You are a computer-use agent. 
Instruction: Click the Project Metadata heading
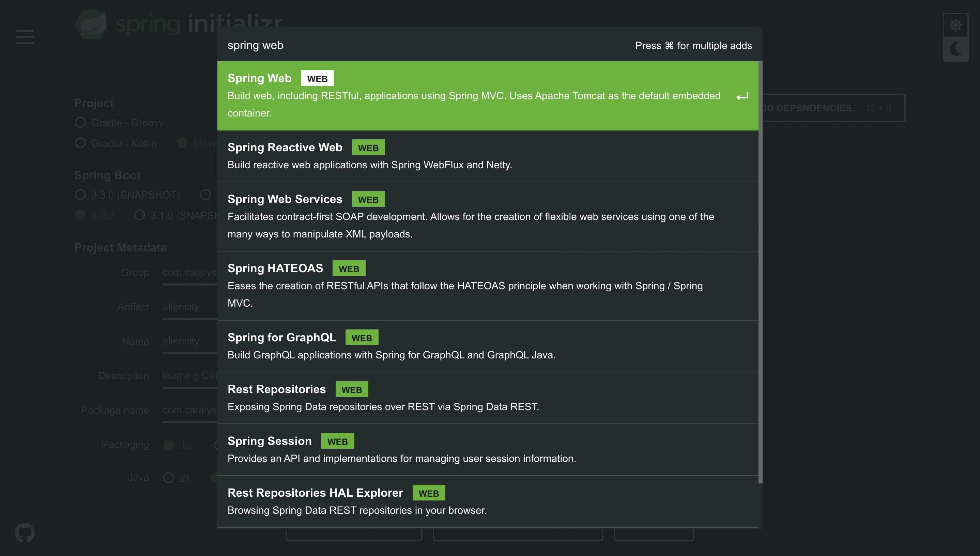tap(120, 247)
